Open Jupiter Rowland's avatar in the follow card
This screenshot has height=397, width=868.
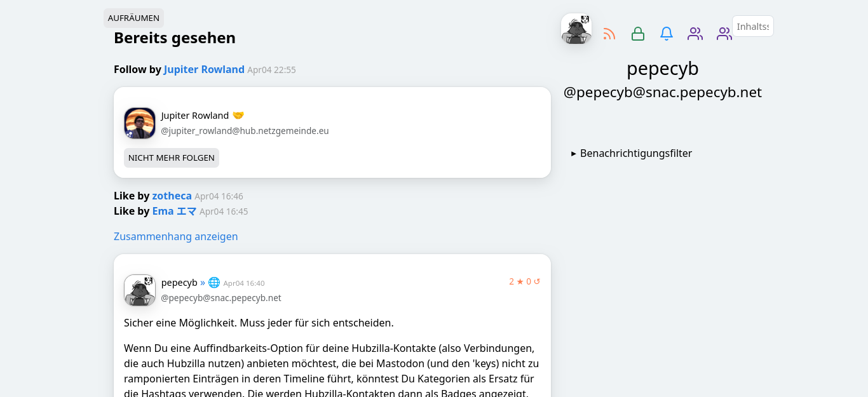(140, 123)
